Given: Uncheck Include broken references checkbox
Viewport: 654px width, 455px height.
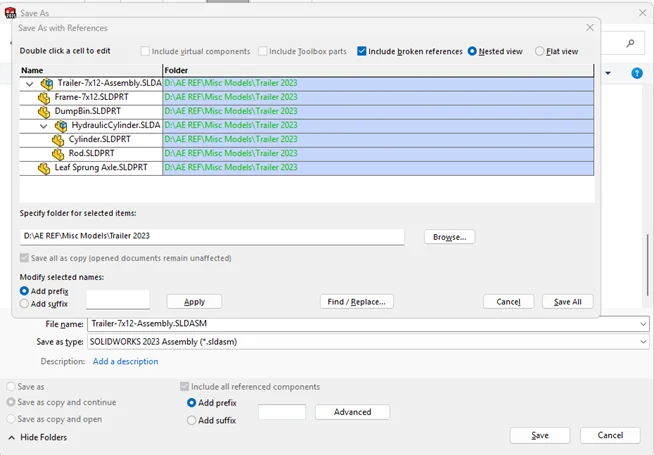Looking at the screenshot, I should click(x=362, y=51).
